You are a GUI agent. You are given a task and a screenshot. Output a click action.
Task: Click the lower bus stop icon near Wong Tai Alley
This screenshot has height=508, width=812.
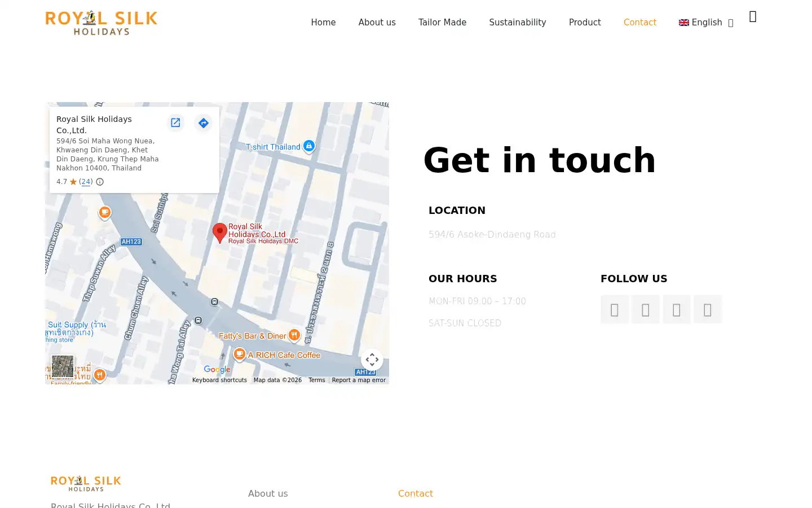[198, 321]
